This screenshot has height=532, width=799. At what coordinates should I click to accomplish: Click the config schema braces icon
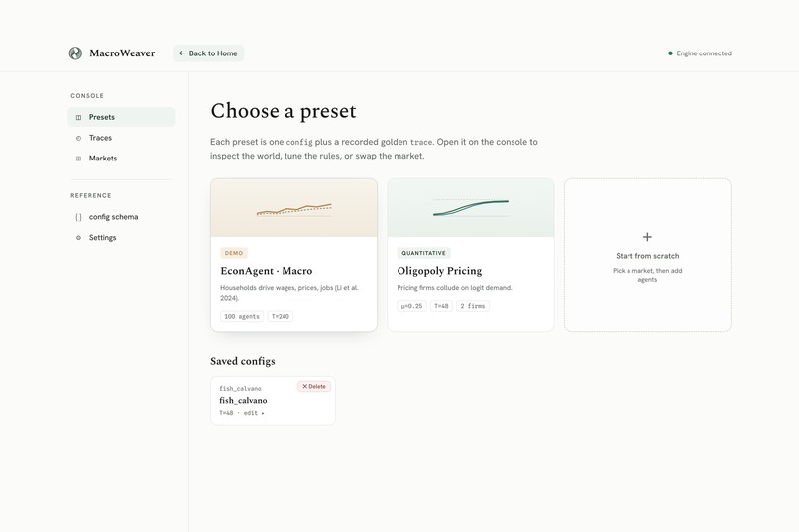click(x=78, y=217)
